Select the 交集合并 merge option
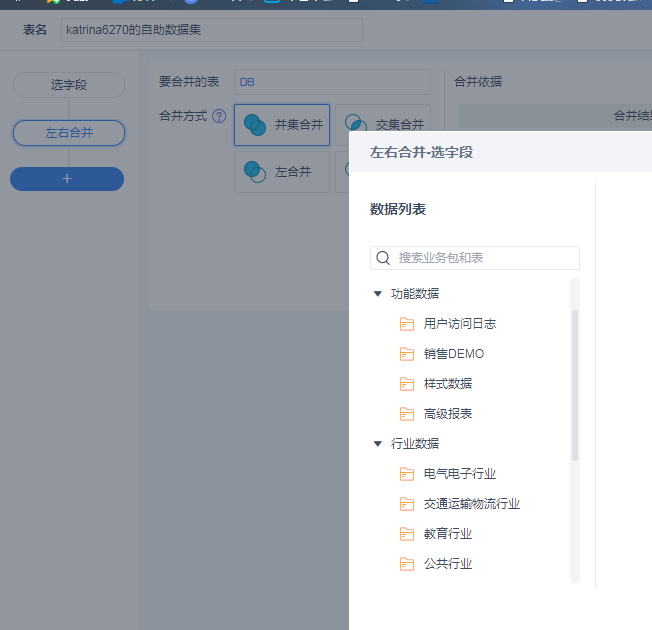This screenshot has width=652, height=630. coord(385,125)
